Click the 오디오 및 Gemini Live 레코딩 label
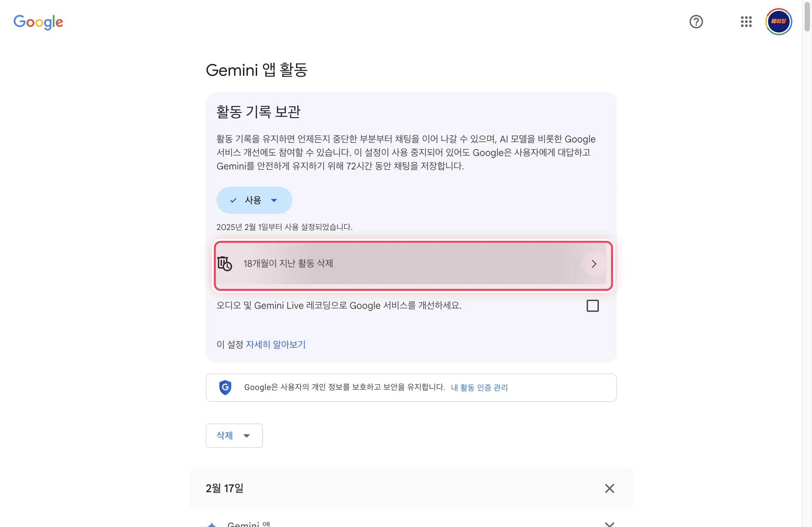This screenshot has width=812, height=527. pyautogui.click(x=339, y=306)
